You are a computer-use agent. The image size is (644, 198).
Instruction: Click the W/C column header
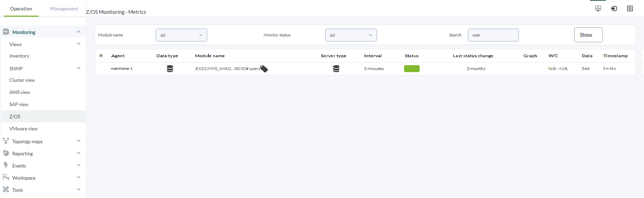pyautogui.click(x=553, y=56)
